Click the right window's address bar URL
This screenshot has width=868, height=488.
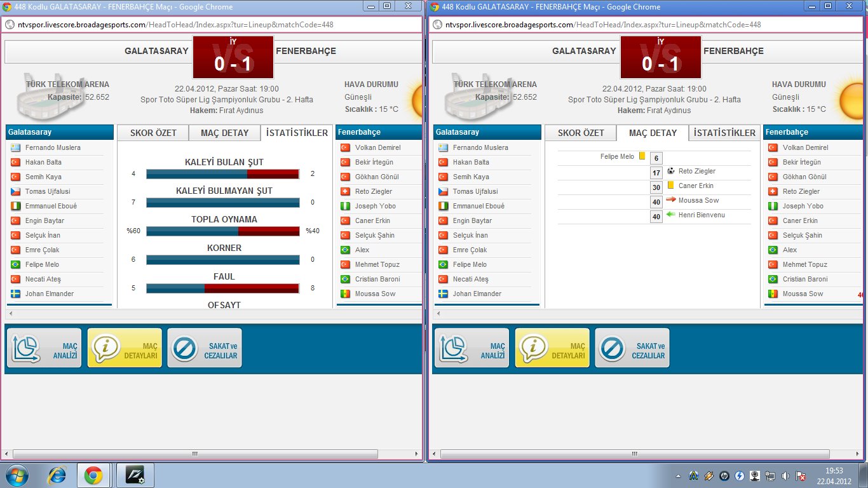click(603, 25)
